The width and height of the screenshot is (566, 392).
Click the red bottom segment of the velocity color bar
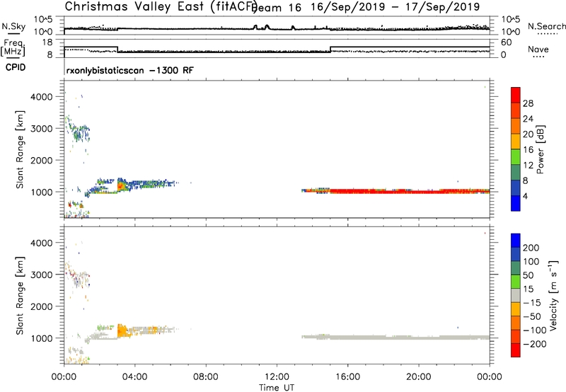(516, 350)
